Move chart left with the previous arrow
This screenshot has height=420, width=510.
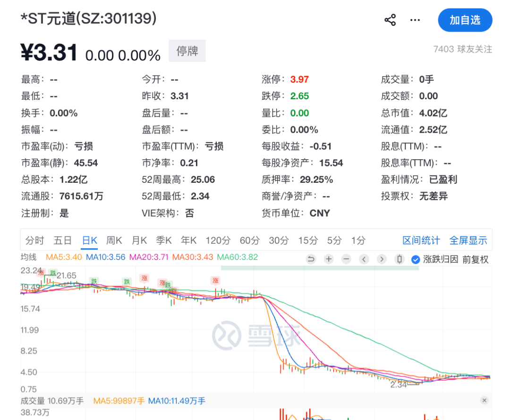coord(364,259)
